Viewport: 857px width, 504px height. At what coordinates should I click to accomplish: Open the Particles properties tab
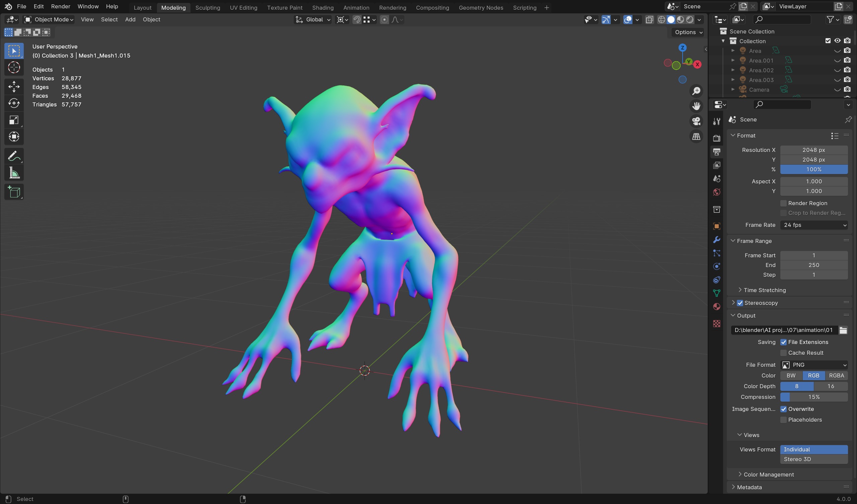pyautogui.click(x=716, y=253)
